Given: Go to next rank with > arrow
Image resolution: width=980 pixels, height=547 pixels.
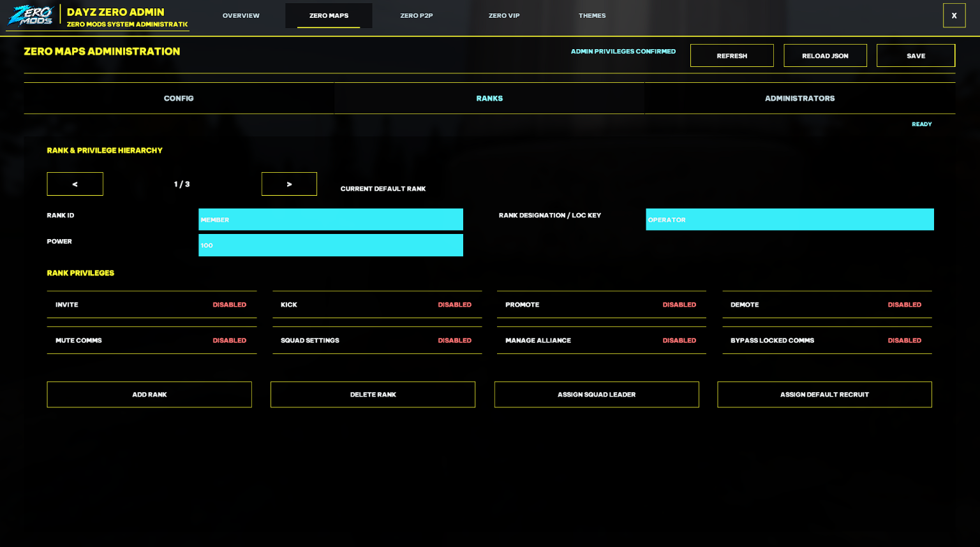Looking at the screenshot, I should [x=289, y=184].
